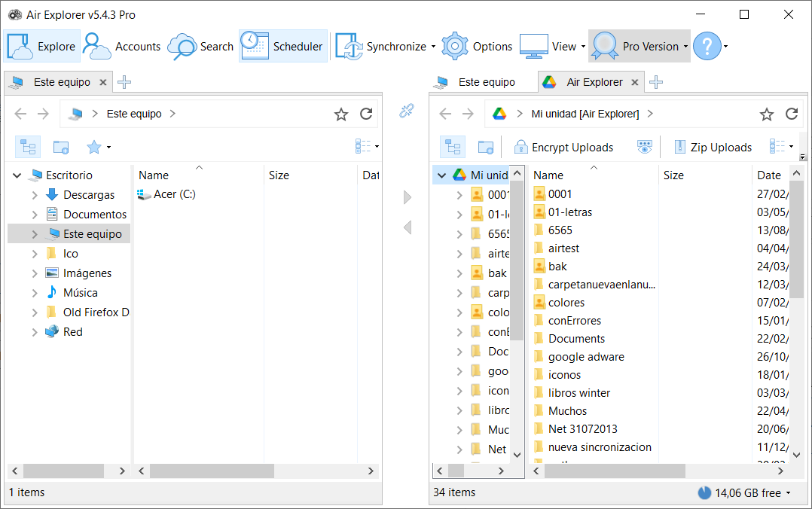
Task: Open right pane view mode dropdown
Action: pyautogui.click(x=781, y=147)
